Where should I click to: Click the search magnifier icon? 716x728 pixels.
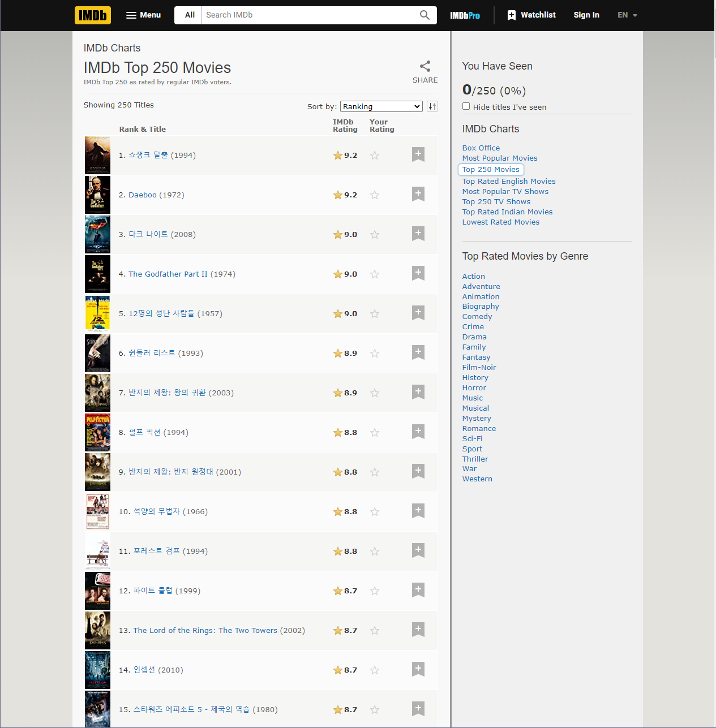[x=425, y=15]
